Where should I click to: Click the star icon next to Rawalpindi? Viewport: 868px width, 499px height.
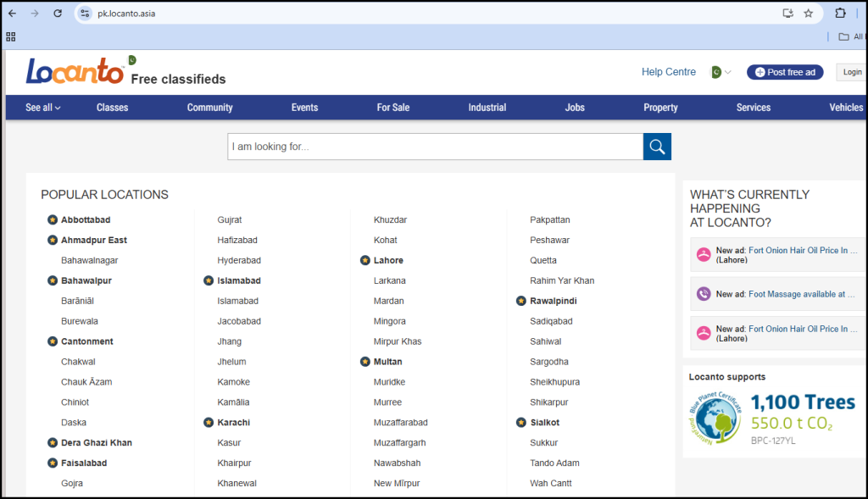pos(520,301)
